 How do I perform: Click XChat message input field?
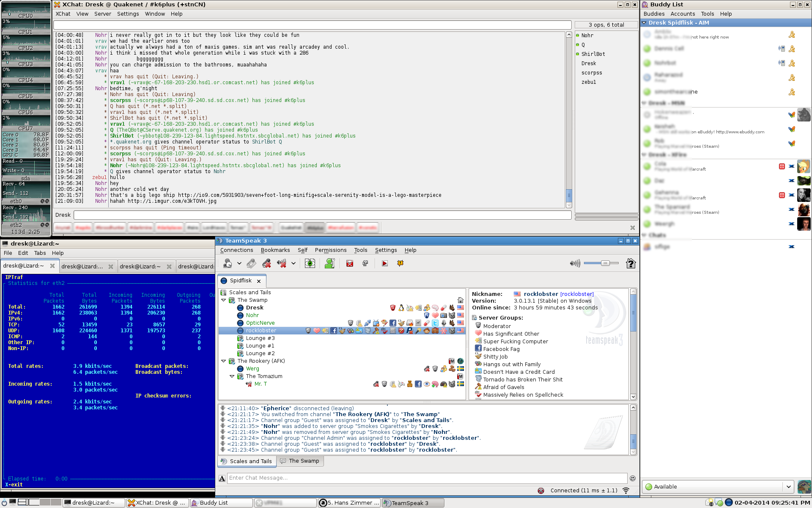pyautogui.click(x=322, y=215)
